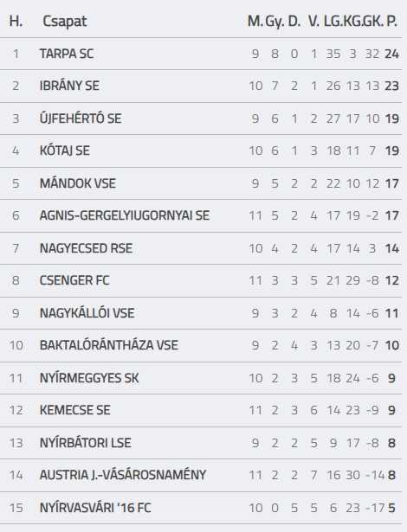The image size is (407, 532).
Task: Click the H. position column header
Action: [x=16, y=21]
